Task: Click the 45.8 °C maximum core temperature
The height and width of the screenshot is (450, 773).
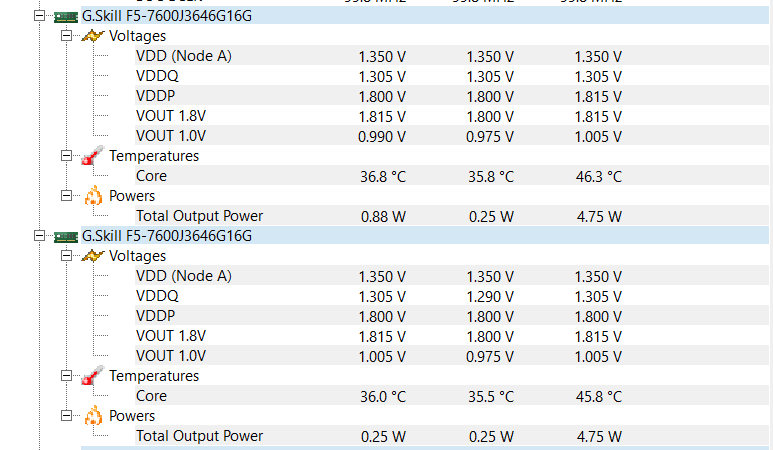Action: click(x=599, y=396)
